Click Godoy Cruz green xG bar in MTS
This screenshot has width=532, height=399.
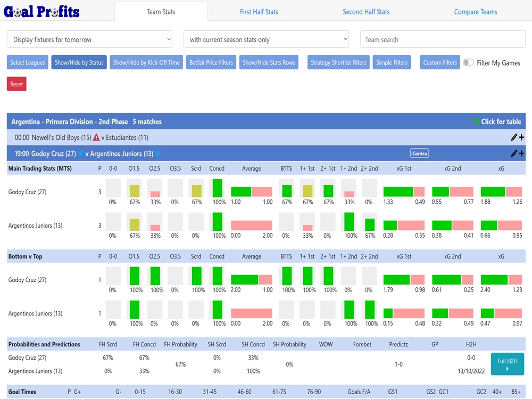tap(493, 192)
